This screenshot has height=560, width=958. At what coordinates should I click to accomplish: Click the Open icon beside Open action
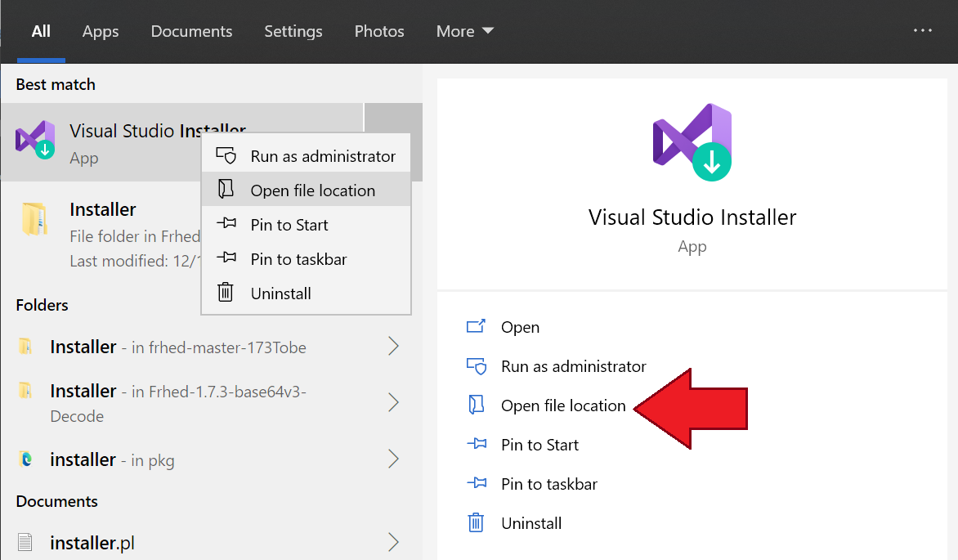tap(477, 326)
